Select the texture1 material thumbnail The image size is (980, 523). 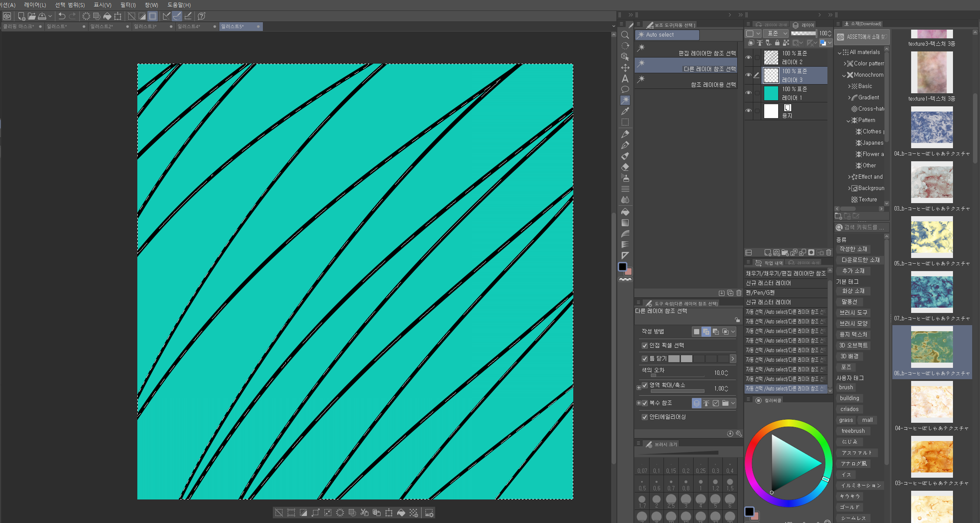pyautogui.click(x=932, y=72)
